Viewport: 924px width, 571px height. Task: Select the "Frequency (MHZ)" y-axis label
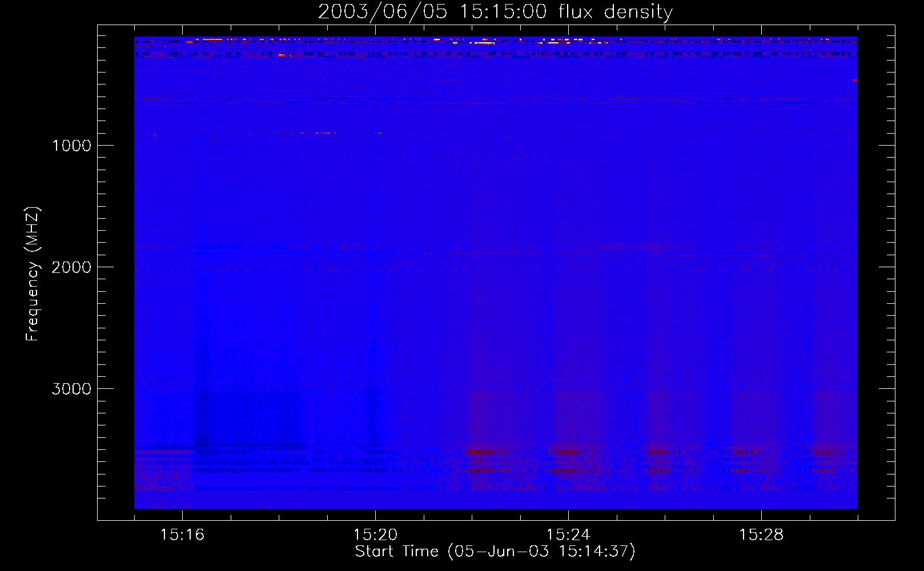[33, 274]
